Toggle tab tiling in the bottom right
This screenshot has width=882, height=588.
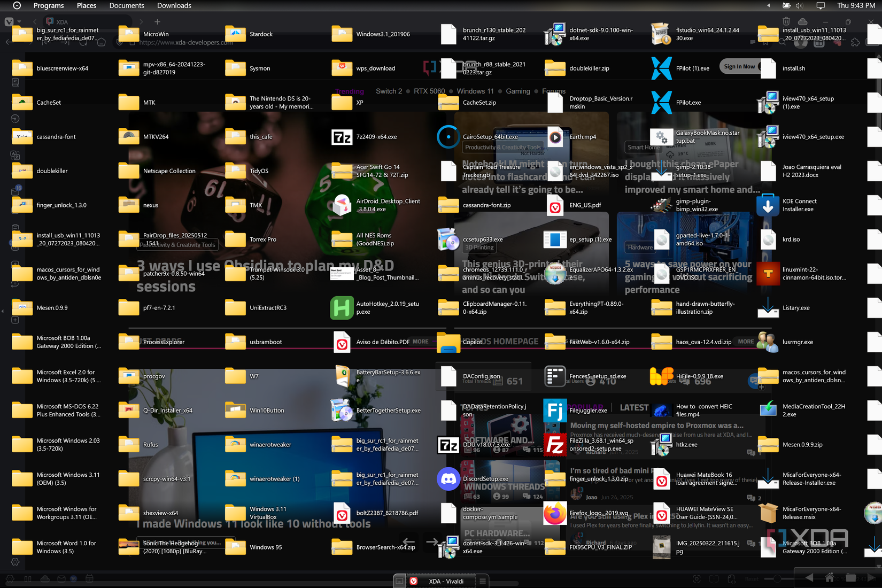pyautogui.click(x=714, y=578)
